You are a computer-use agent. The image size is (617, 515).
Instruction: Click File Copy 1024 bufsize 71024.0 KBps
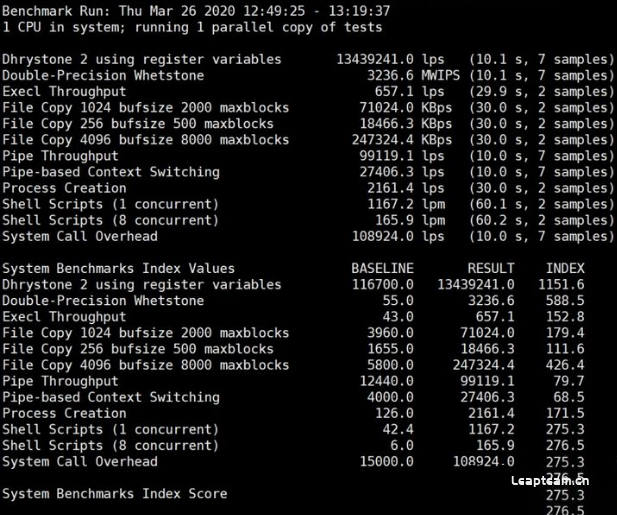[386, 108]
